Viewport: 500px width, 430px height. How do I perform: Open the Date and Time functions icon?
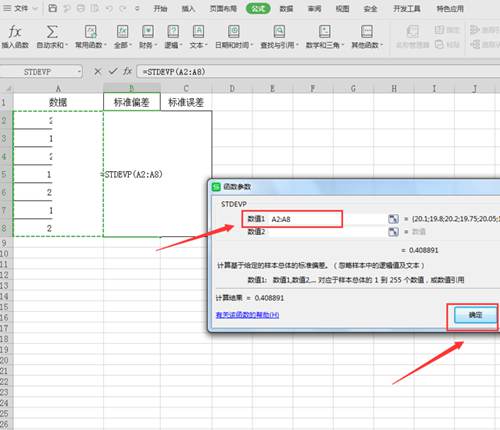234,32
